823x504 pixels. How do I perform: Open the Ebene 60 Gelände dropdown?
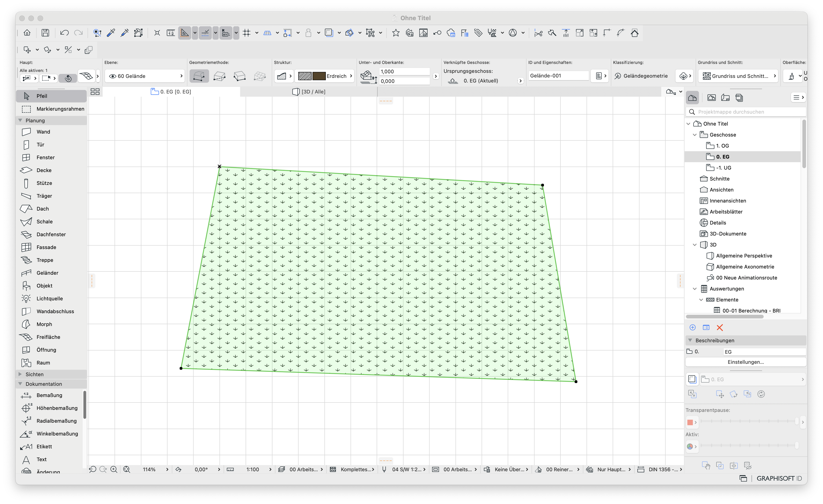145,76
